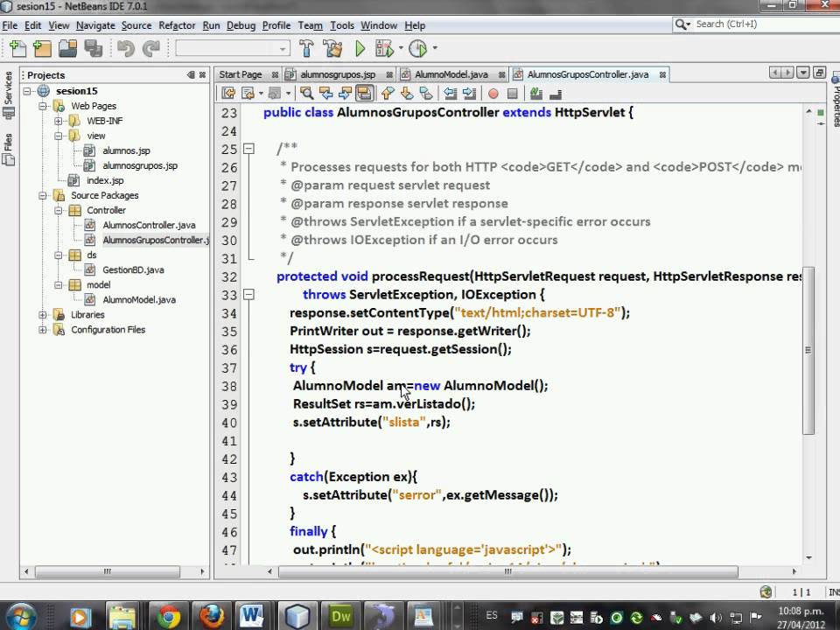The height and width of the screenshot is (630, 840).
Task: Click the Debug Main Project icon
Action: [385, 49]
